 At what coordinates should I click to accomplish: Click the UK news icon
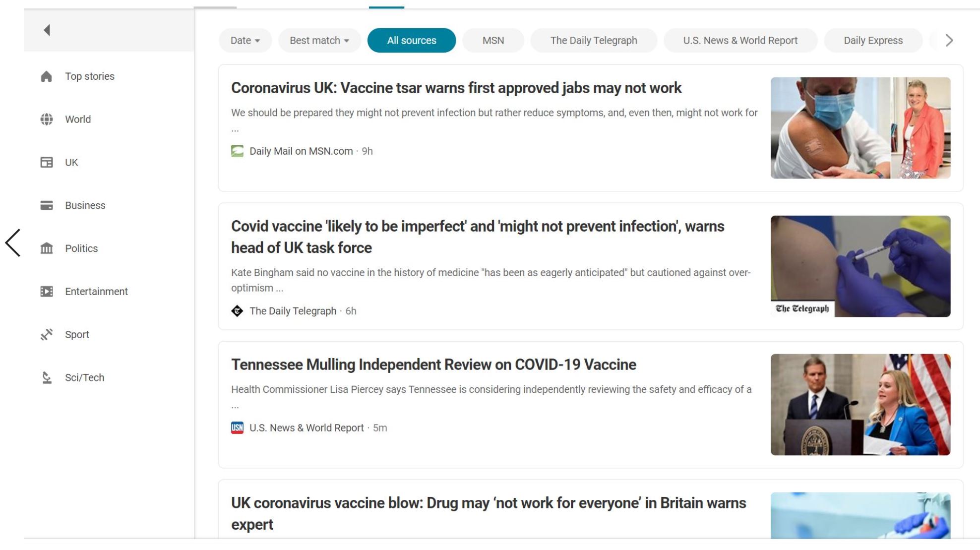[47, 163]
